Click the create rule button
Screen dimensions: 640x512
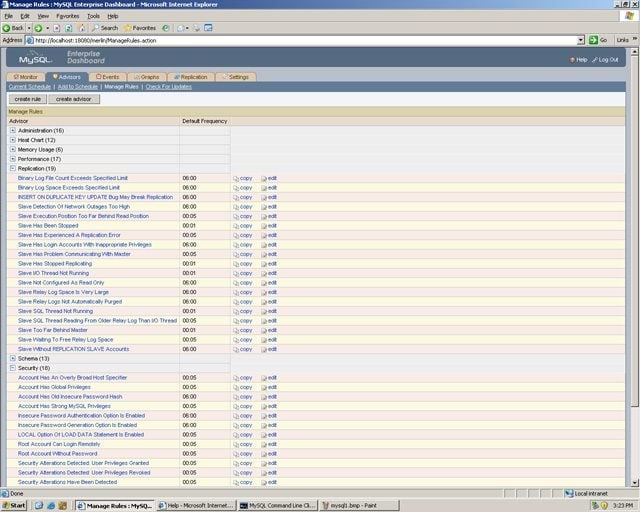28,99
